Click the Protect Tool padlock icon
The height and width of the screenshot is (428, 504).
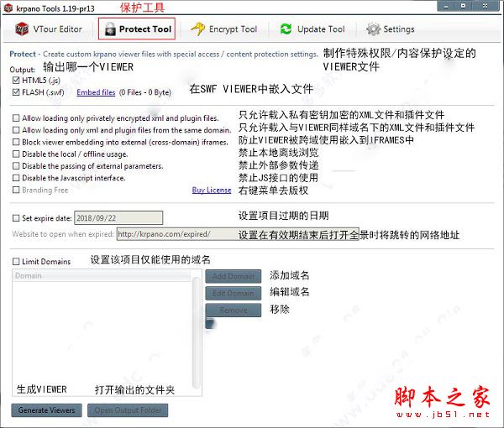coord(110,29)
